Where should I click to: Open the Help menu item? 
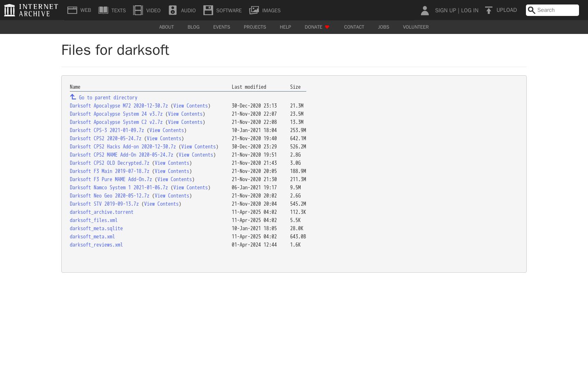click(x=285, y=27)
